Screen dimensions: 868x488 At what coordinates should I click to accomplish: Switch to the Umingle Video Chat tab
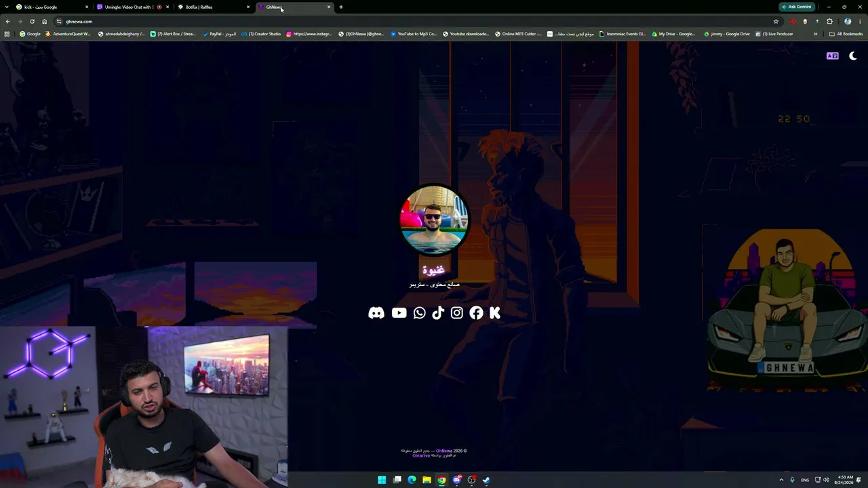pos(133,7)
